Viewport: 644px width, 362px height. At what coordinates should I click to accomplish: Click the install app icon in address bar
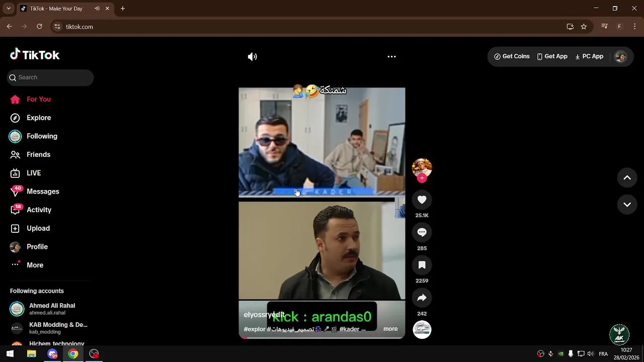click(570, 27)
